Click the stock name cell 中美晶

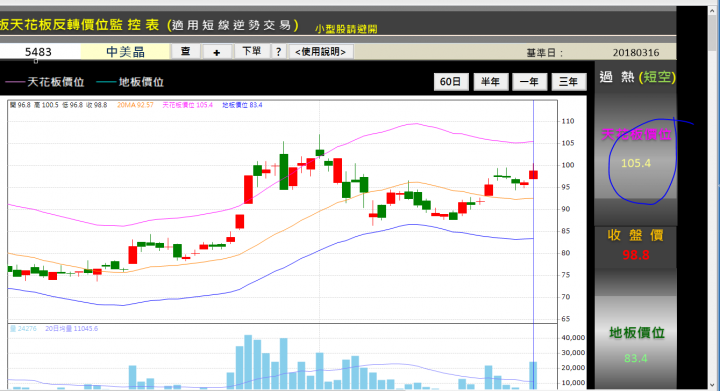coord(125,52)
